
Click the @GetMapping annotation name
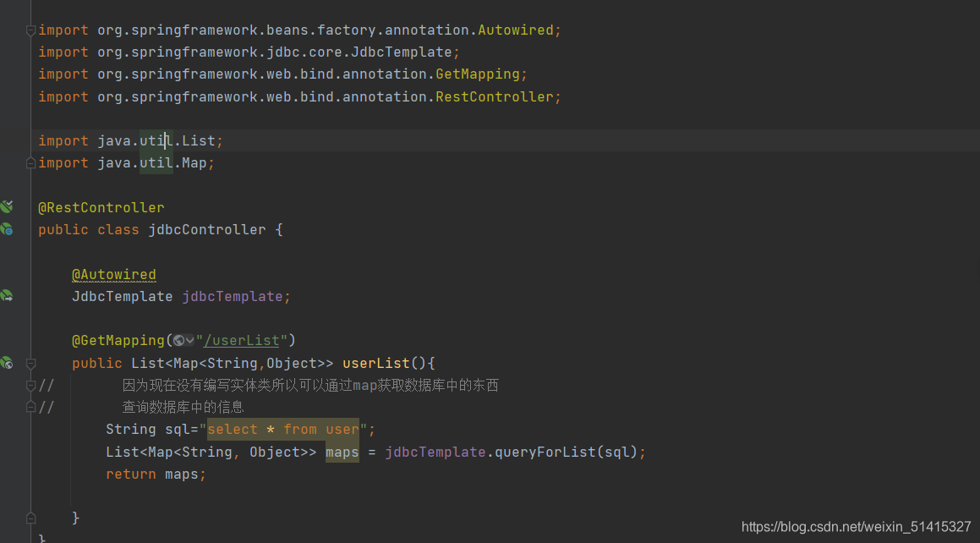pos(118,341)
